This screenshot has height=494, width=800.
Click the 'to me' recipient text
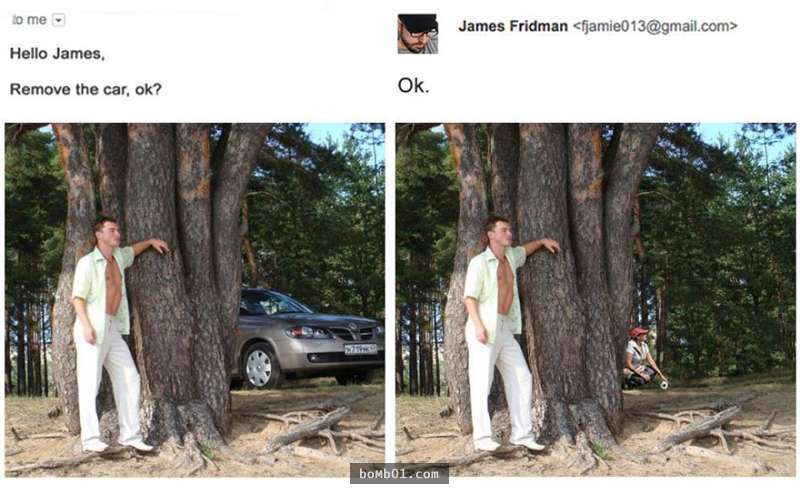point(30,20)
